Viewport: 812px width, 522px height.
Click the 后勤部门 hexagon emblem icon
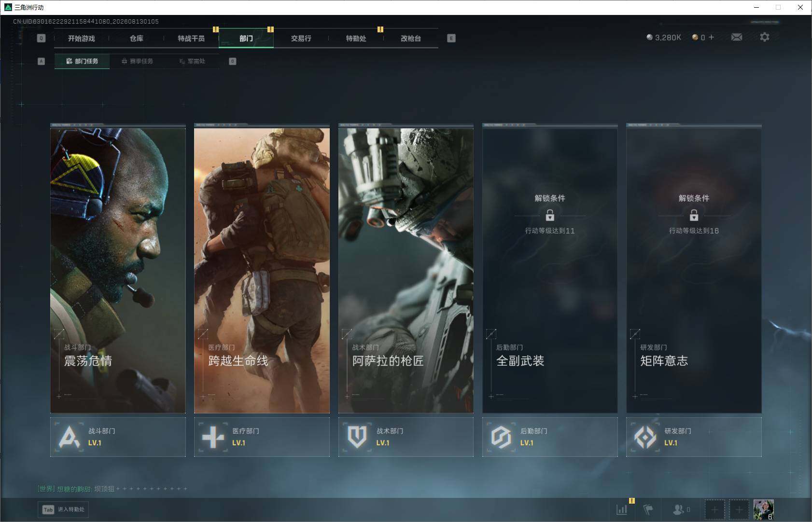(501, 437)
